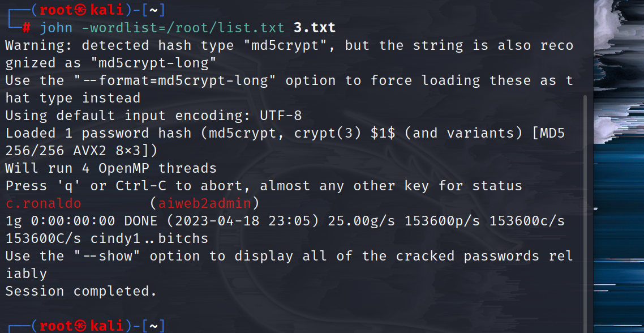Click the tilde in the top prompt brackets

(153, 10)
